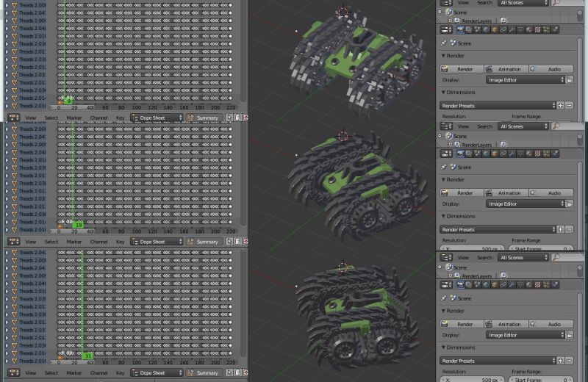Open Search menu in outliner beside frame-19 view
This screenshot has width=588, height=382.
tap(484, 126)
